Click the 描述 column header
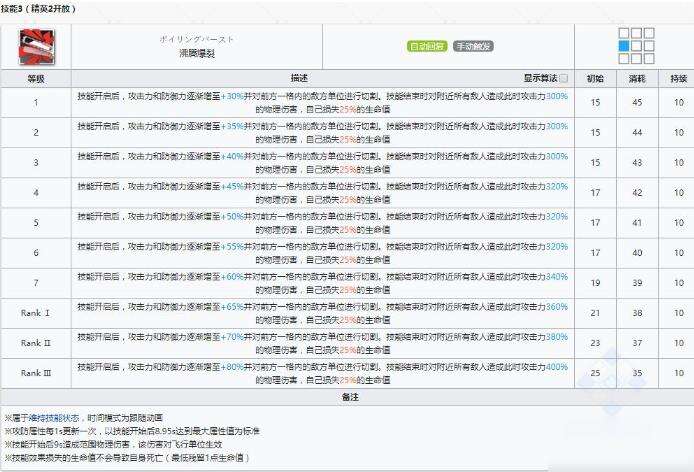694x472 pixels. (x=299, y=78)
